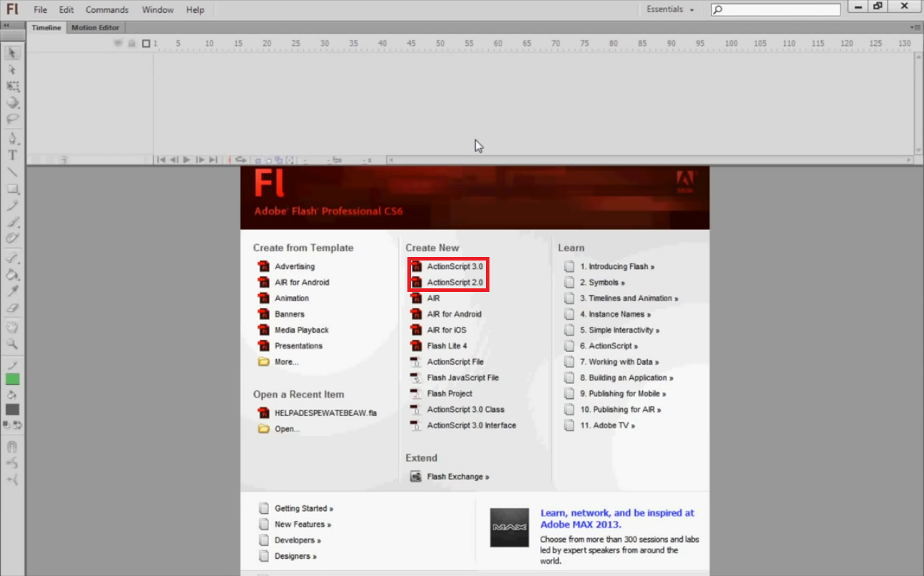Switch to the Motion Editor tab
Image resolution: width=924 pixels, height=576 pixels.
pos(95,27)
